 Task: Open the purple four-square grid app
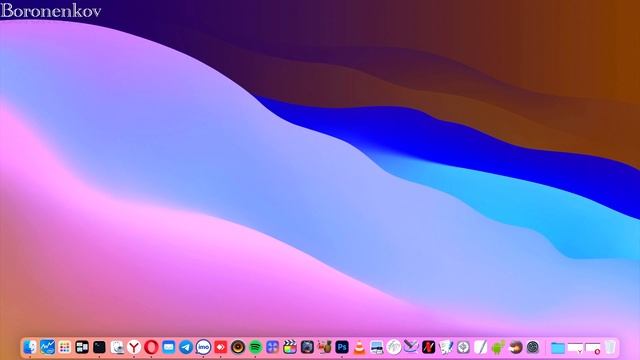pyautogui.click(x=272, y=347)
